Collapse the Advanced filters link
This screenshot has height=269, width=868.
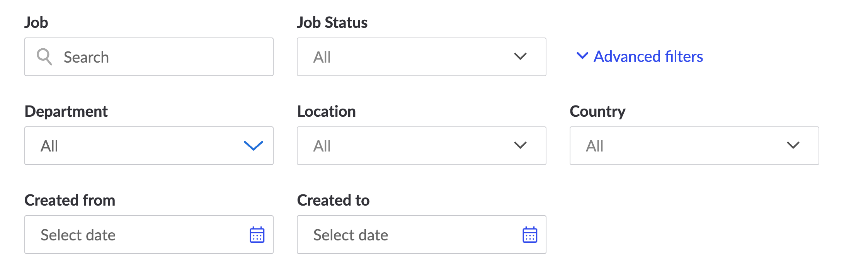pos(648,56)
